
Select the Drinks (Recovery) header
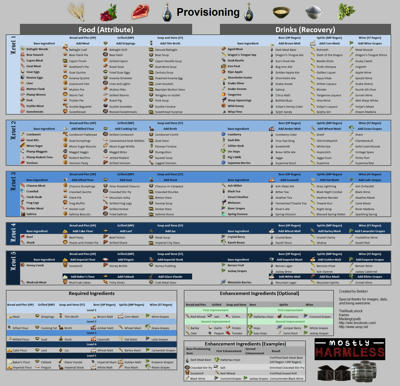(305, 29)
